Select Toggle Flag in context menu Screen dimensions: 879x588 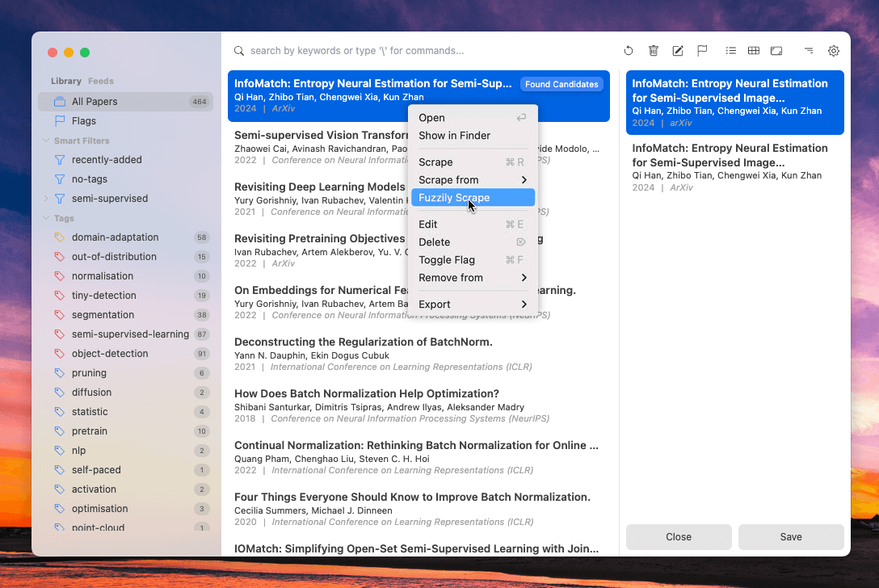[447, 260]
